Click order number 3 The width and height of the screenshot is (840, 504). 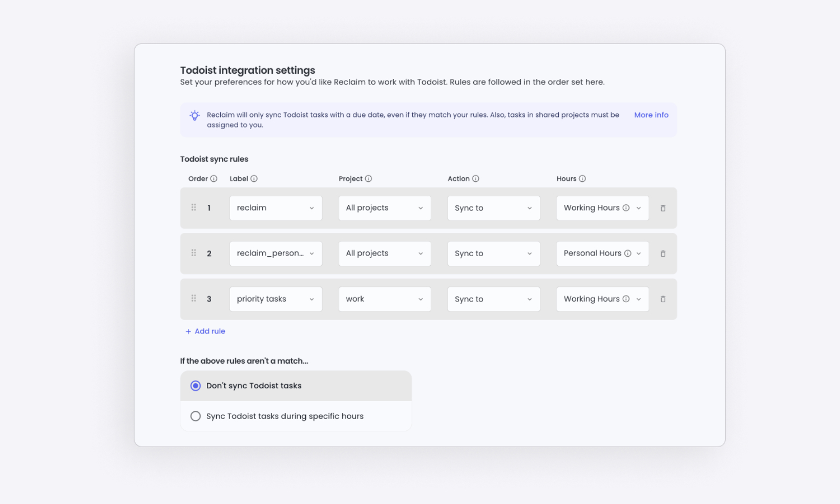coord(209,299)
